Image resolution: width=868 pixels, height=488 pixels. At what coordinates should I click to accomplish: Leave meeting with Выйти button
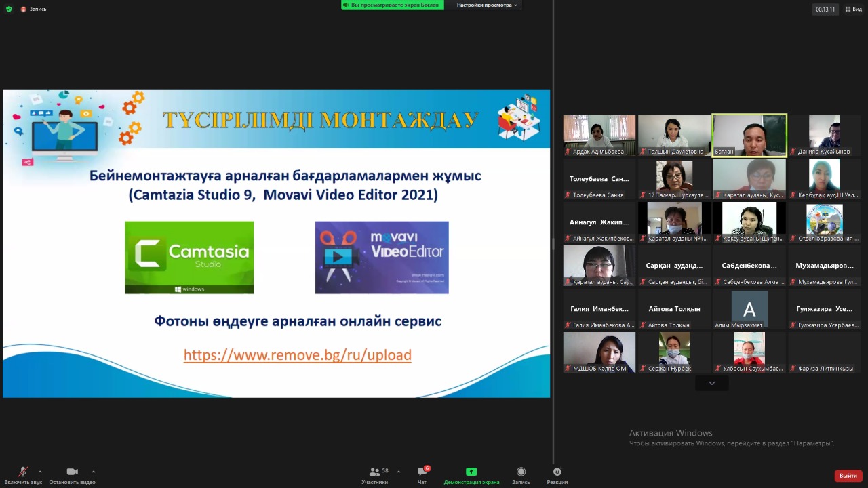point(848,476)
